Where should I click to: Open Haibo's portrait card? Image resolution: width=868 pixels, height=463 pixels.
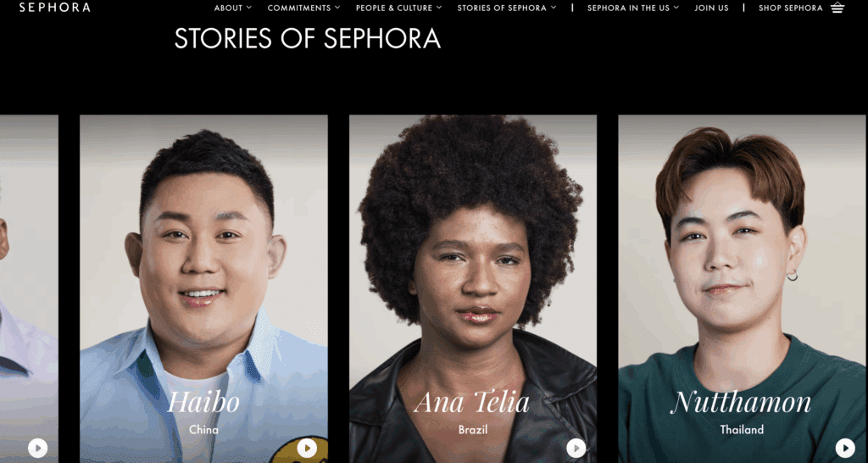(x=203, y=288)
